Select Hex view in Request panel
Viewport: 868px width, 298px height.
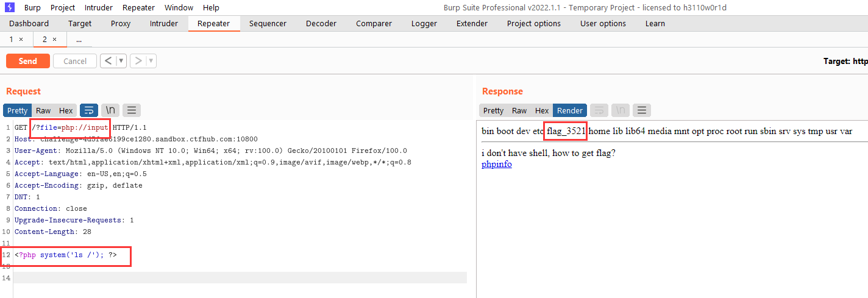[66, 110]
